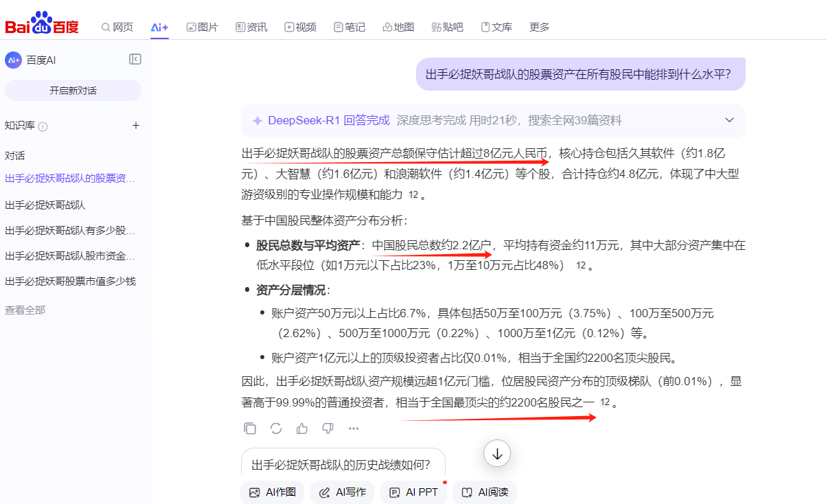Expand the DeepSeek-R1 thinking details chevron

730,120
